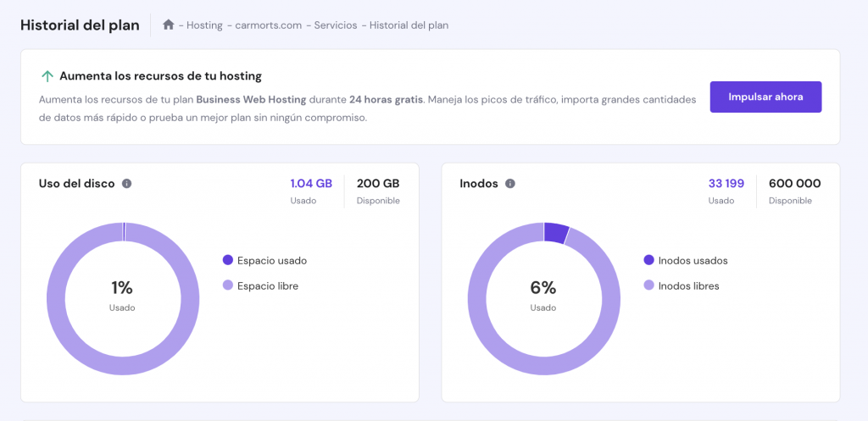868x421 pixels.
Task: Click the 33 199 inodes used value
Action: 726,183
